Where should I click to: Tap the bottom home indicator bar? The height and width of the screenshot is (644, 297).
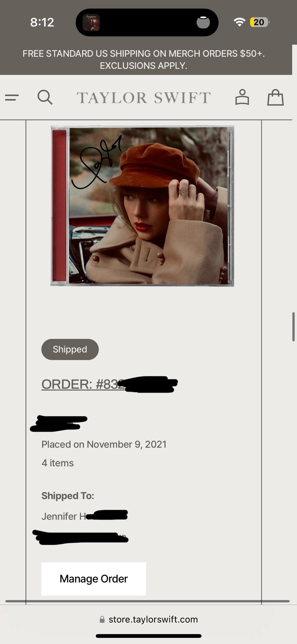[x=148, y=636]
